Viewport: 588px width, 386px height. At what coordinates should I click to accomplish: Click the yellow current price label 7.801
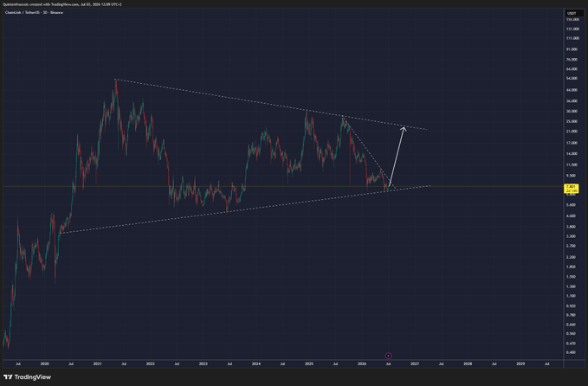(571, 189)
